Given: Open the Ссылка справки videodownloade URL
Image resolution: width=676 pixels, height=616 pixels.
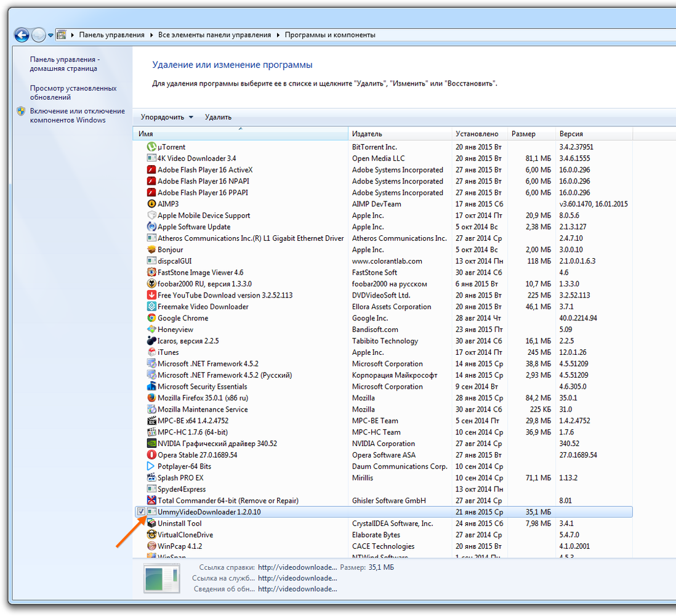Looking at the screenshot, I should tap(297, 567).
